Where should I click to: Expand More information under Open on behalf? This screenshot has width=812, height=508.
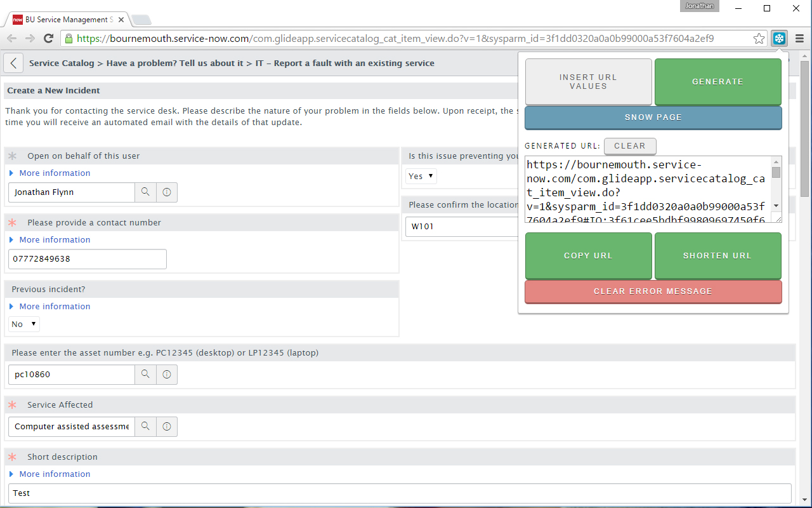click(55, 173)
